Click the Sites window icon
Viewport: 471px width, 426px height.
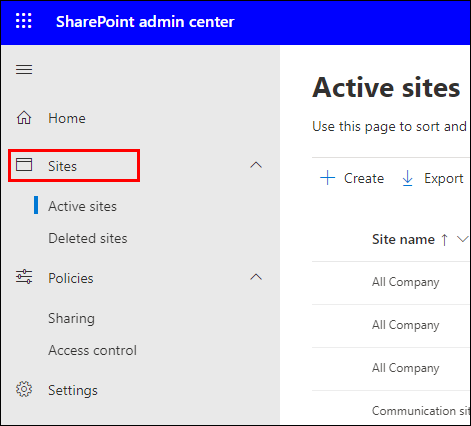point(24,165)
